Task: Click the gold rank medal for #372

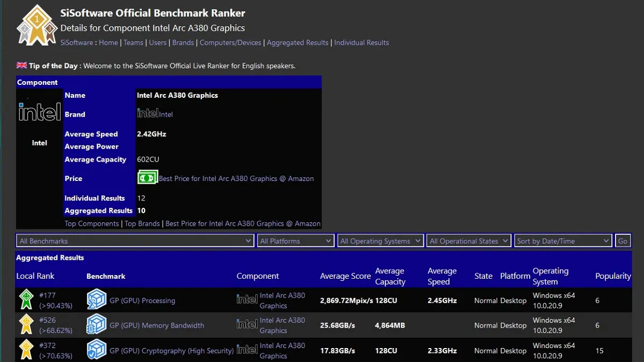Action: pyautogui.click(x=26, y=350)
